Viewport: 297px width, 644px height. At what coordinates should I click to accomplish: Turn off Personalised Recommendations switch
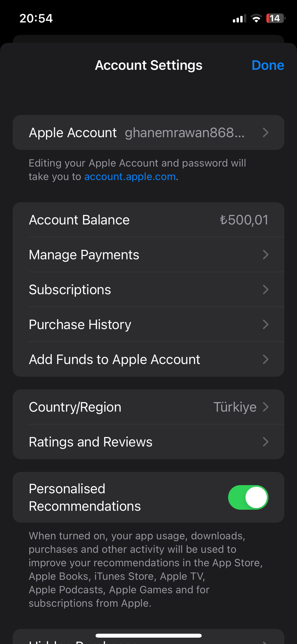click(x=248, y=497)
